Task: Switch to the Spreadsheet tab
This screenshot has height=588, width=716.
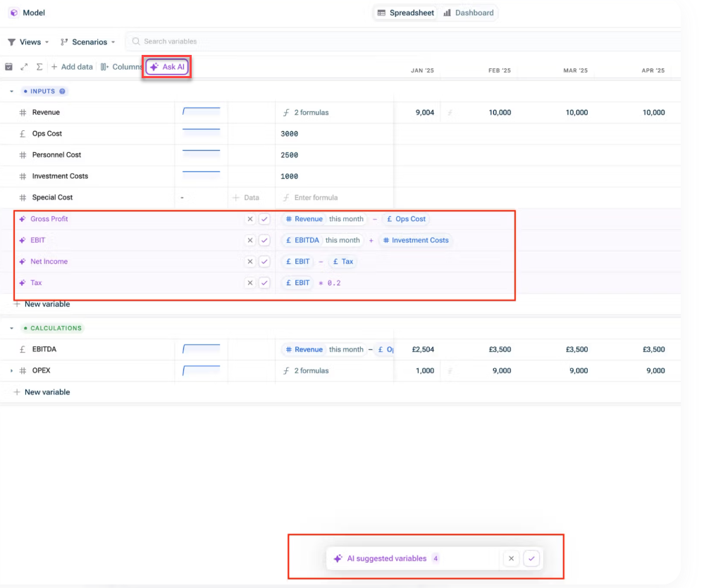Action: point(405,12)
